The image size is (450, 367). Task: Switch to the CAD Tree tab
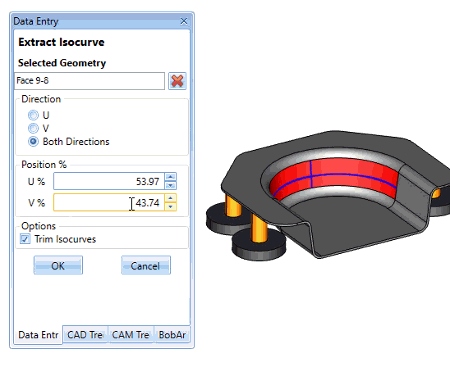coord(85,334)
